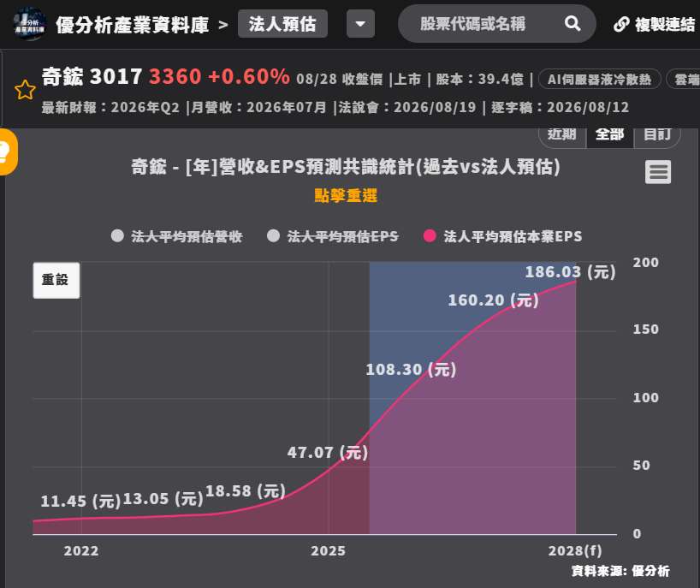Switch to the 全部 tab
Screen dimensions: 700x588
tap(609, 135)
